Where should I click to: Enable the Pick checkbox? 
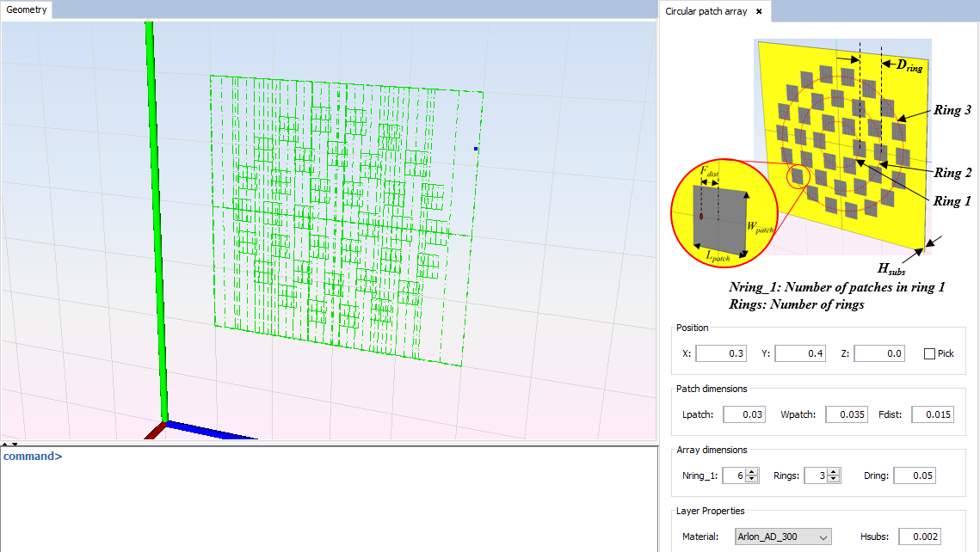(929, 353)
